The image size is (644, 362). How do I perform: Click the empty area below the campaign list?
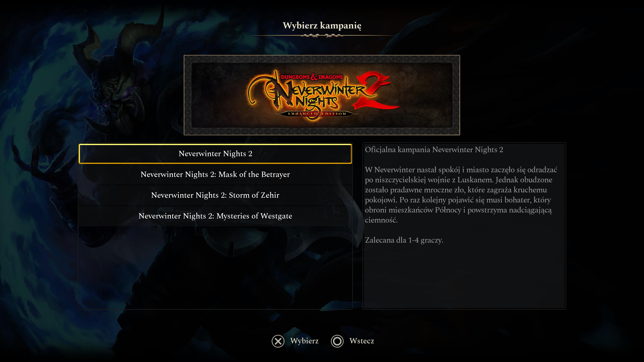(215, 267)
